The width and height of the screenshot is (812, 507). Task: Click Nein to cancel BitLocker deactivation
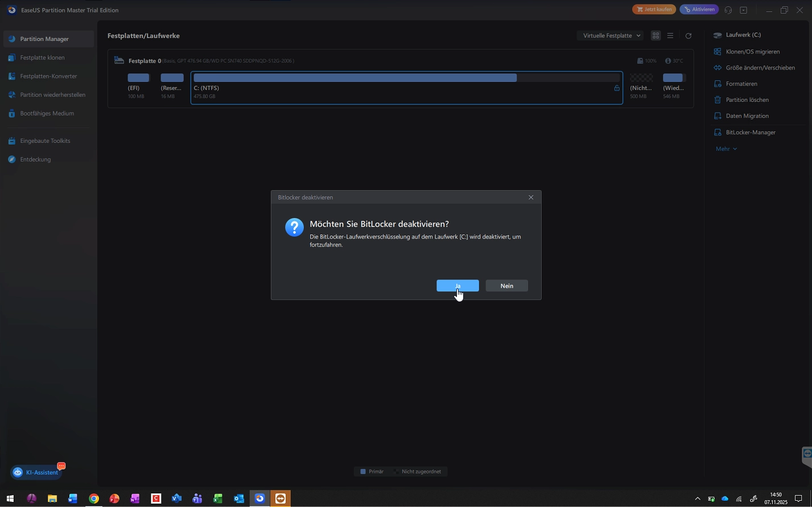(506, 286)
